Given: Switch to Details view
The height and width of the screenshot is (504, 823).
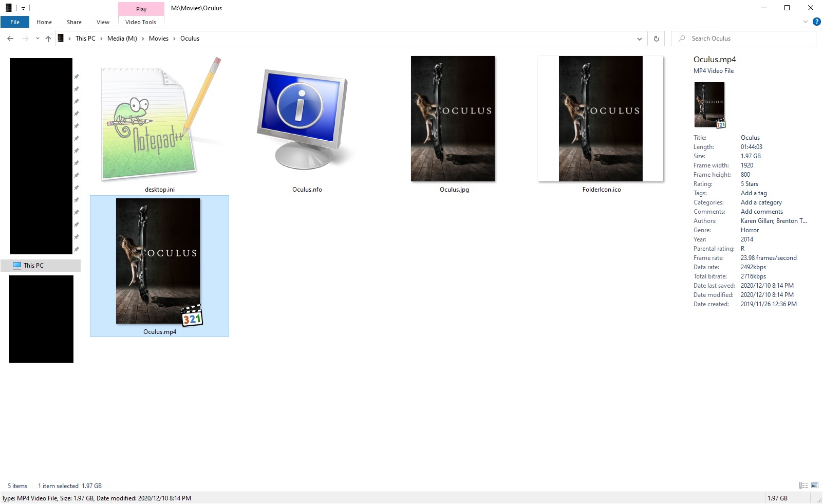Looking at the screenshot, I should pyautogui.click(x=803, y=486).
